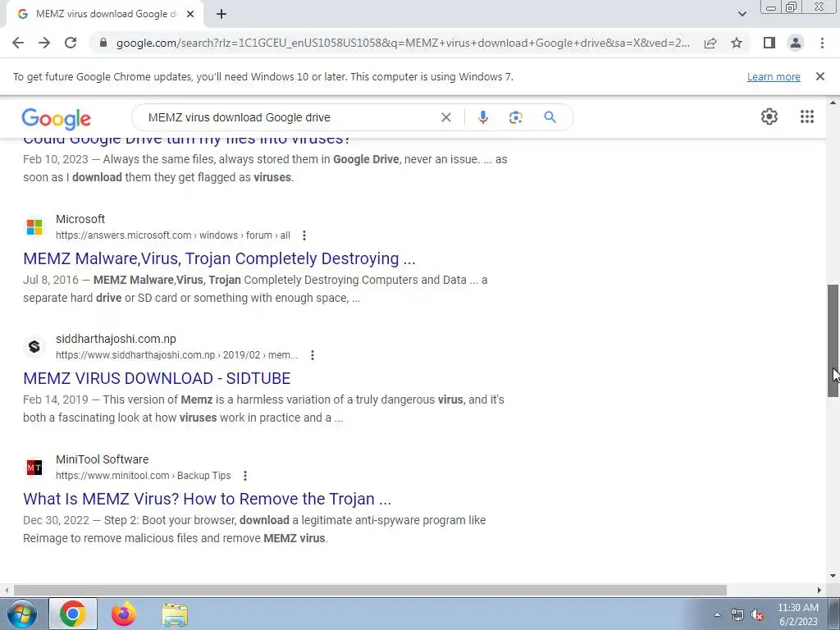Click the vertical scrollbar down arrow
The image size is (840, 630).
[x=833, y=576]
